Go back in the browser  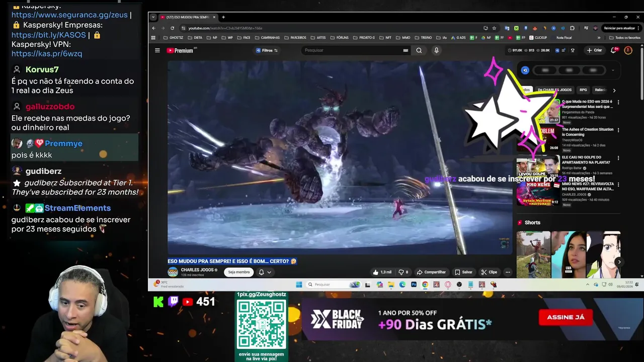tap(154, 28)
